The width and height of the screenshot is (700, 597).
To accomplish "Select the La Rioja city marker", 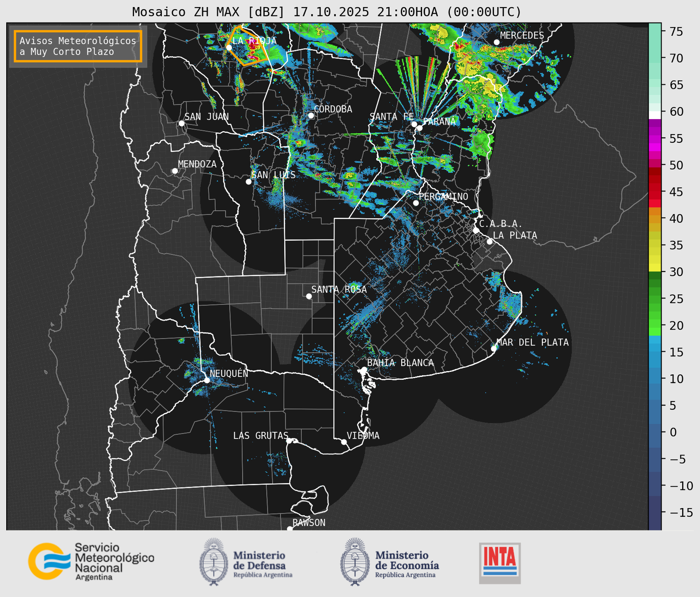I will [x=229, y=47].
